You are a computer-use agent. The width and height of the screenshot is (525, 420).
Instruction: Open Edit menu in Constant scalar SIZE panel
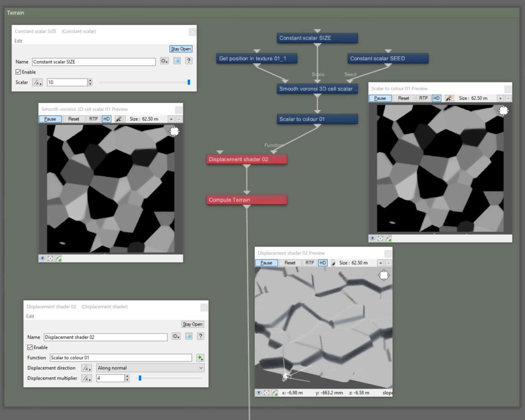click(x=18, y=41)
